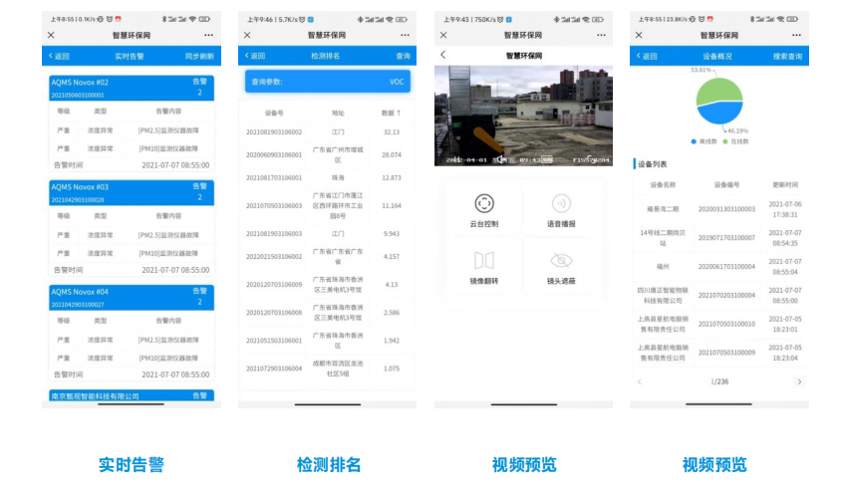
Task: Open the three-dot menu on the 检测排名 screen
Action: [405, 35]
